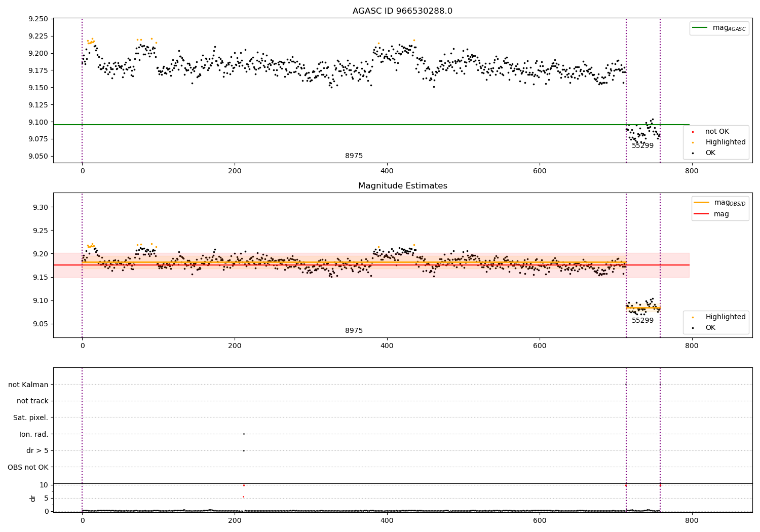Click obsid label 8975 in Magnitude Estimates plot
This screenshot has width=760, height=532.
(354, 331)
